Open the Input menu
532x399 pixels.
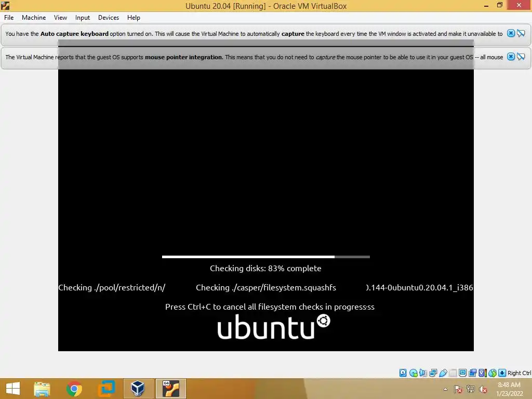[83, 18]
